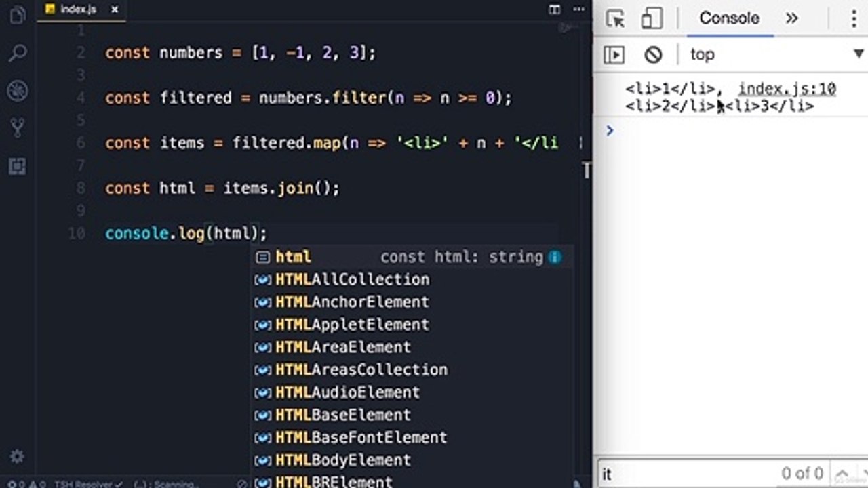Switch to the Console tab in DevTools
Screen dimensions: 868x488
pos(729,18)
